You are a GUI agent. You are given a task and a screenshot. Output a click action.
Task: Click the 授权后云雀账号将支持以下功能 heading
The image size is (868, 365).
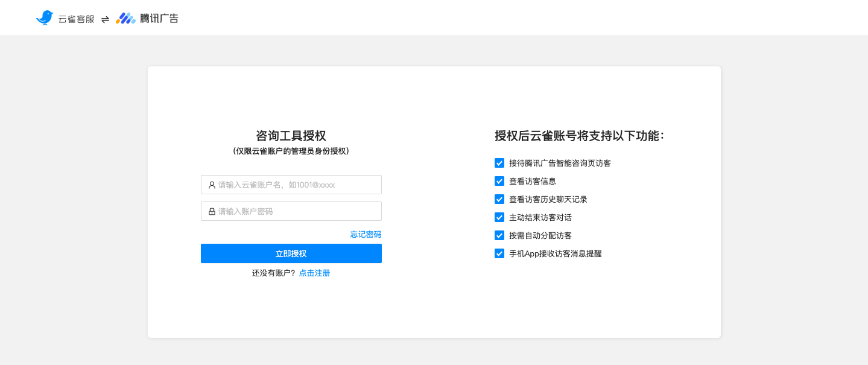tap(579, 136)
